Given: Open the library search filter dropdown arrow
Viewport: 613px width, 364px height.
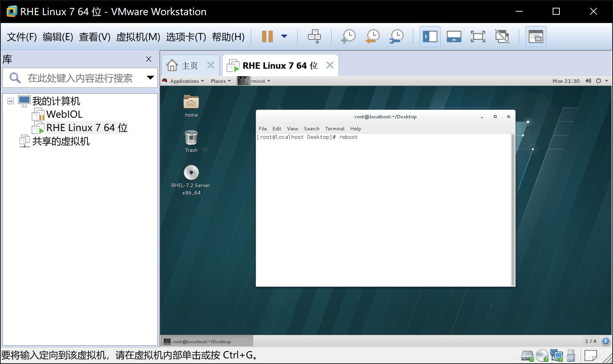Looking at the screenshot, I should click(150, 78).
